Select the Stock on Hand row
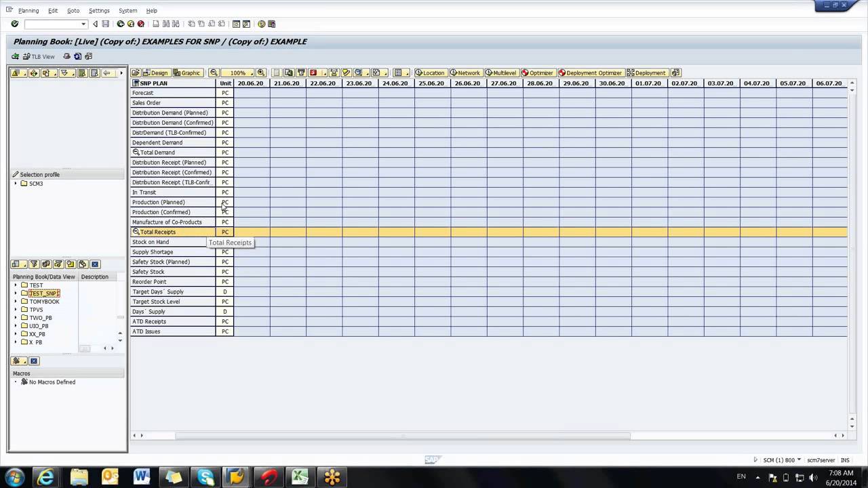The image size is (868, 488). pyautogui.click(x=173, y=242)
